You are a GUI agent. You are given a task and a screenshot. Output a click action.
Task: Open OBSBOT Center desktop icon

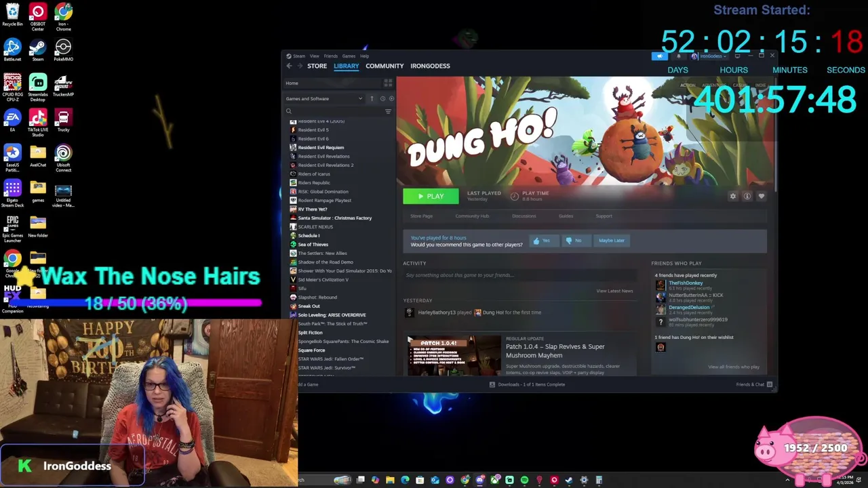click(38, 18)
